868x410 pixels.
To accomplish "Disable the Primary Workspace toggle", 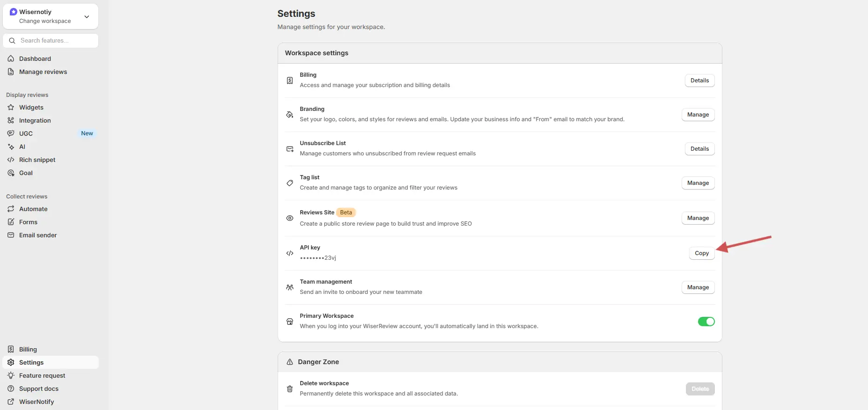I will 706,322.
